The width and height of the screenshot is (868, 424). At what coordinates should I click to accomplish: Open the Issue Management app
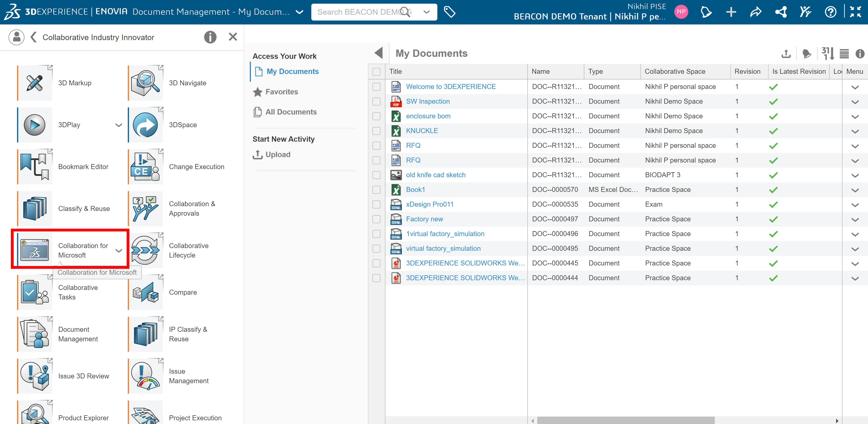[146, 376]
